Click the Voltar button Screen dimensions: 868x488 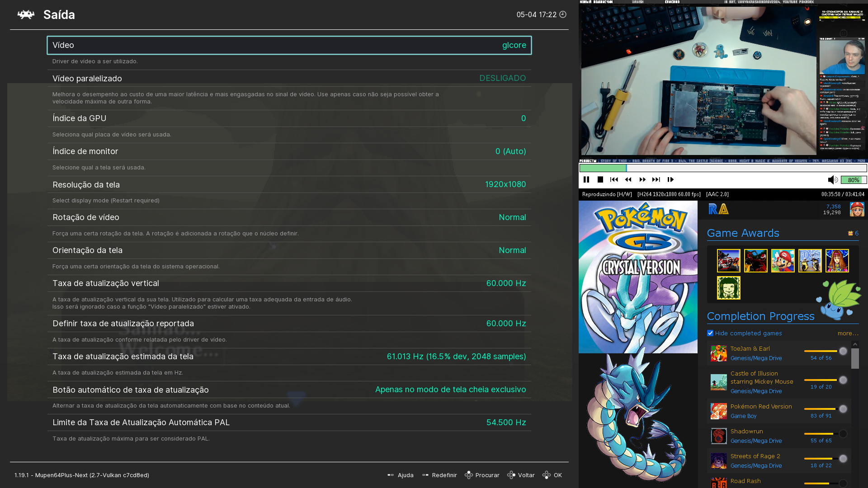tap(521, 475)
